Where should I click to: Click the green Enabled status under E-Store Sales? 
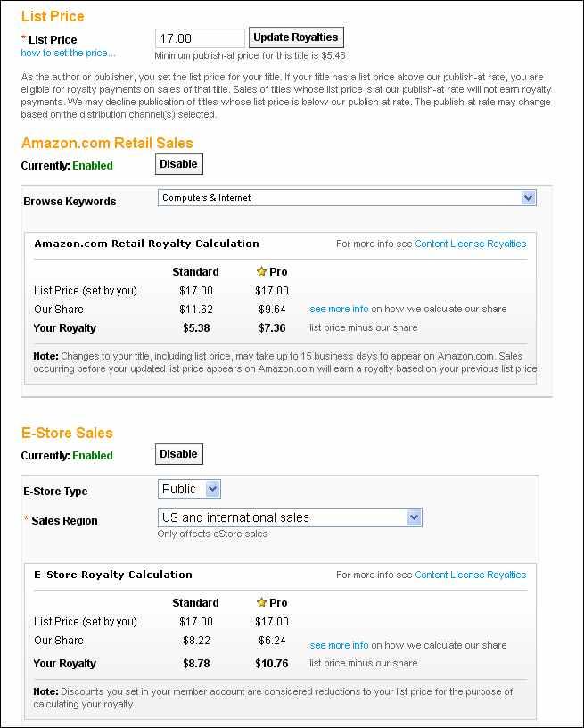[x=93, y=455]
